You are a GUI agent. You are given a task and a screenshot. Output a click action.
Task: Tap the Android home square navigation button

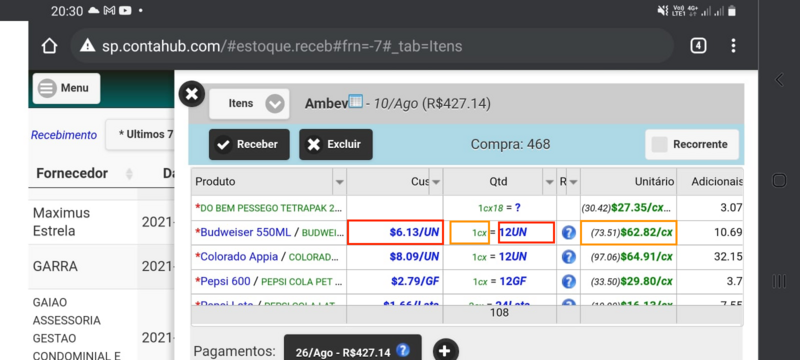coord(779,181)
